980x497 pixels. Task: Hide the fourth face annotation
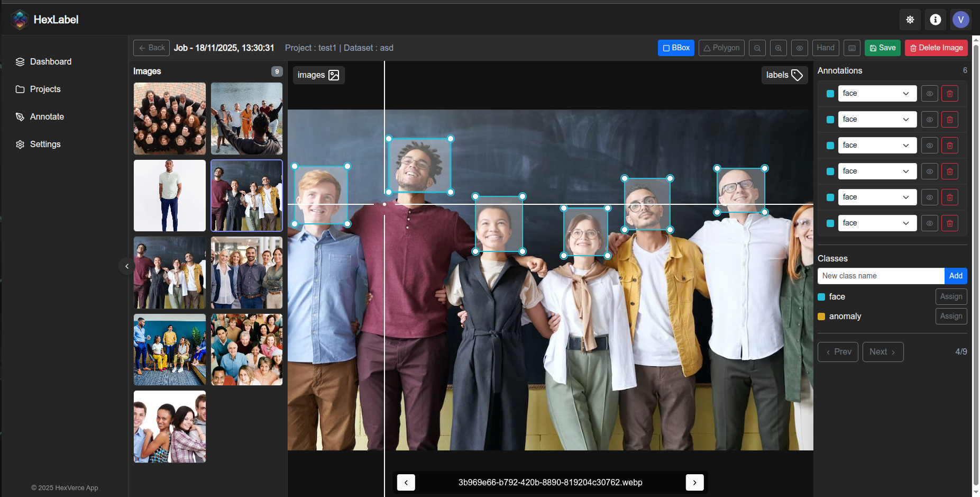[x=929, y=171]
